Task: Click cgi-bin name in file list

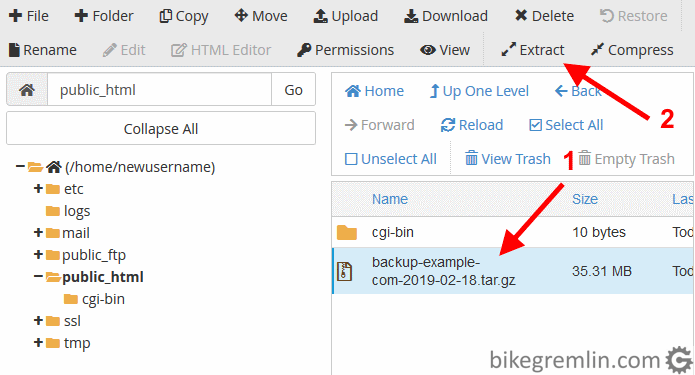Action: pos(393,232)
